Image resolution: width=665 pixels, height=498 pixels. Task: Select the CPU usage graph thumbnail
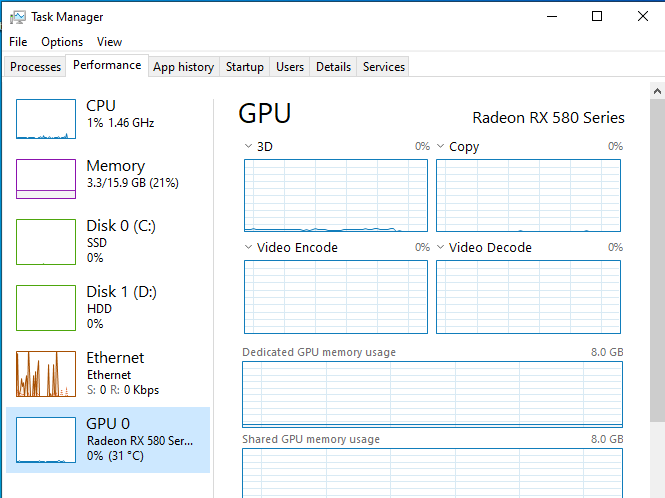pyautogui.click(x=46, y=119)
